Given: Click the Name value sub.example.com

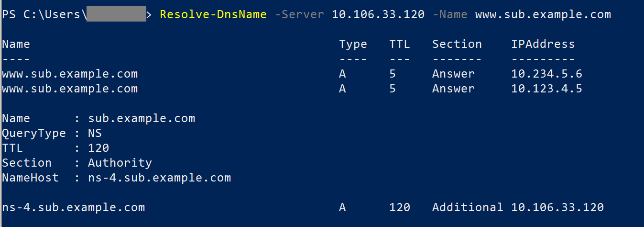Looking at the screenshot, I should [141, 119].
